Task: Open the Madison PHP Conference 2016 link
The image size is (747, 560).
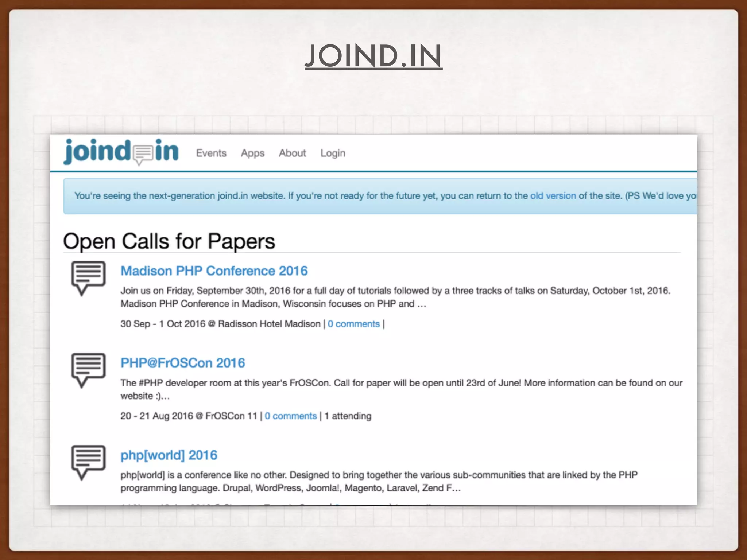Action: 214,271
